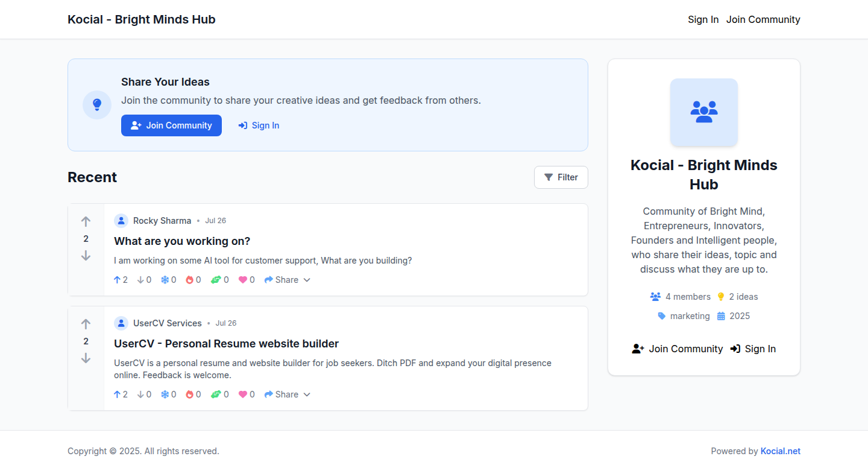Viewport: 868px width, 459px height.
Task: Click the 2025 calendar icon
Action: click(721, 316)
